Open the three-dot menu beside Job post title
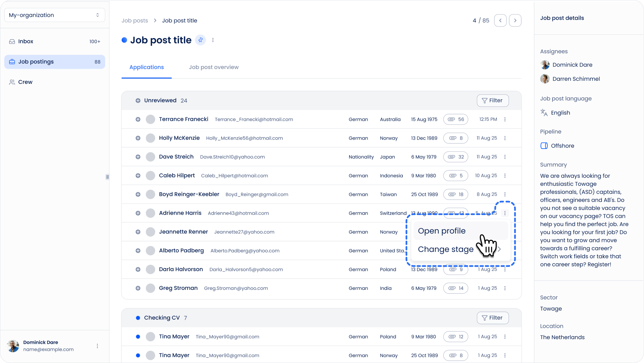The image size is (644, 363). 213,40
